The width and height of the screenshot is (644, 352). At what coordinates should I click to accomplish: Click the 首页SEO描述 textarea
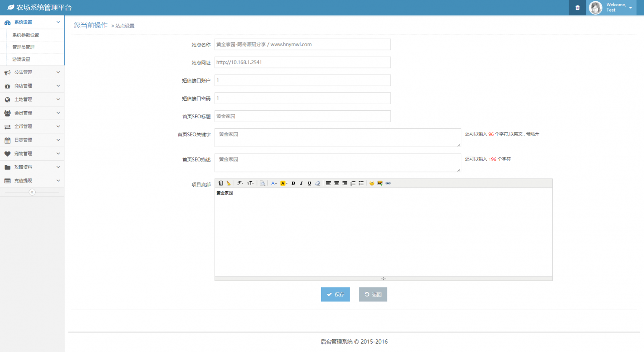338,163
